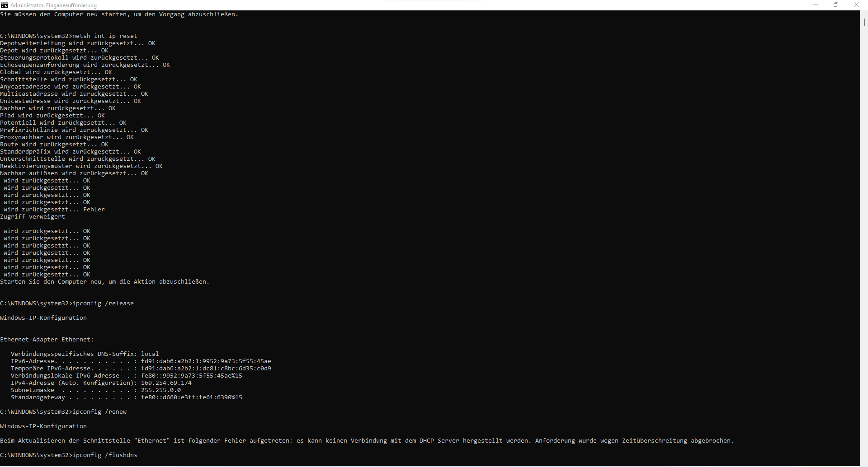Place cursor after the 'ipconfig /flushdns' command

(x=140, y=455)
